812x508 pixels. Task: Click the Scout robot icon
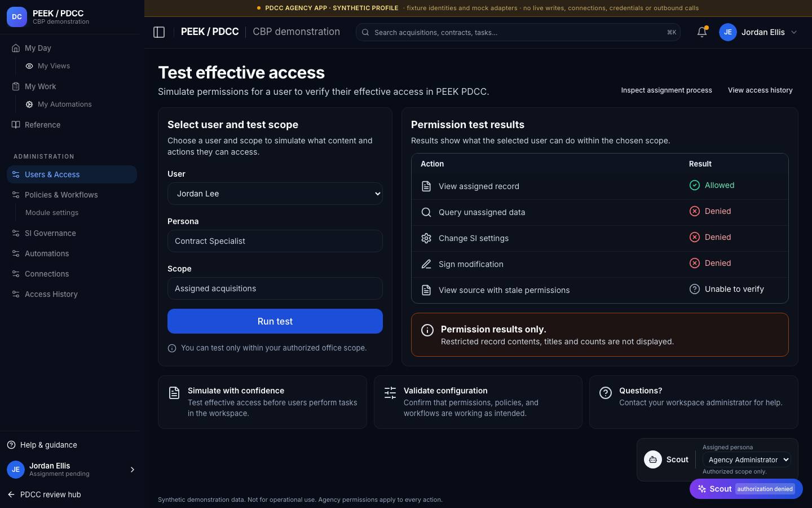pyautogui.click(x=653, y=459)
